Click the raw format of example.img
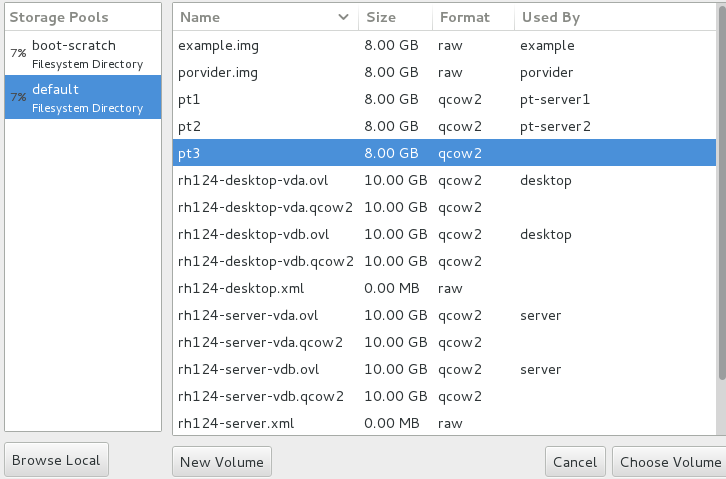Screen dimensions: 726x479 point(450,45)
